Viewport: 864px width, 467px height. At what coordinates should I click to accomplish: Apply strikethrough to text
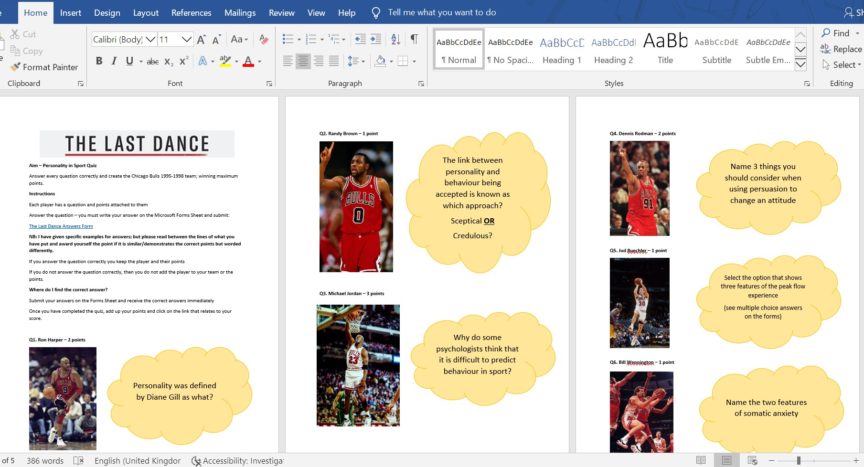[x=152, y=61]
